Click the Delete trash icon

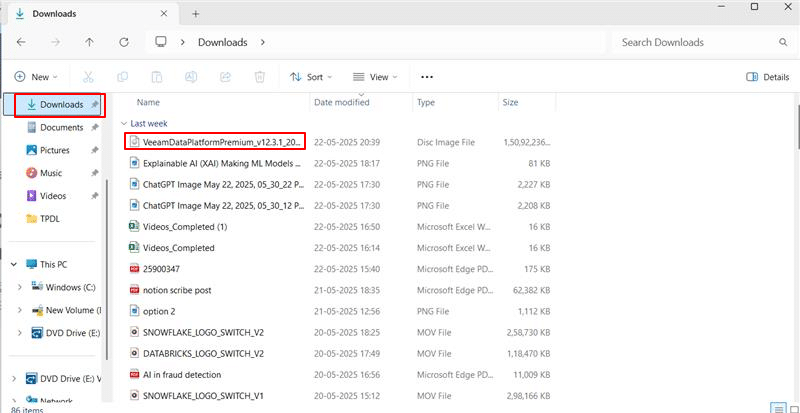[260, 77]
